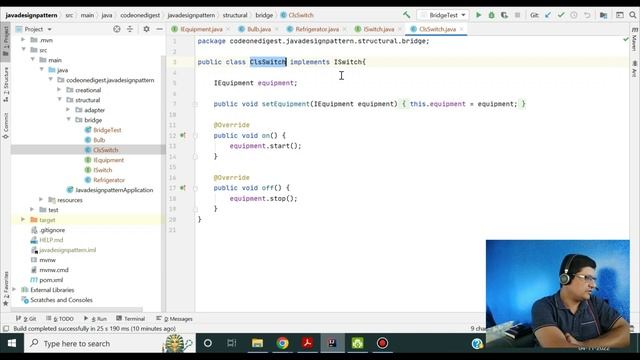Viewport: 640px width, 360px height.
Task: Click the Git rollback arrow icon
Action: [x=587, y=15]
